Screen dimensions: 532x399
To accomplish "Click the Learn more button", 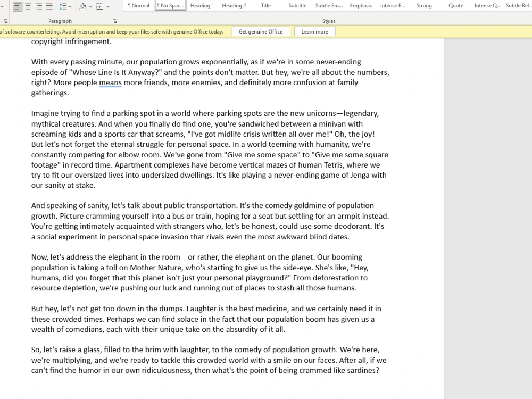I will [314, 31].
